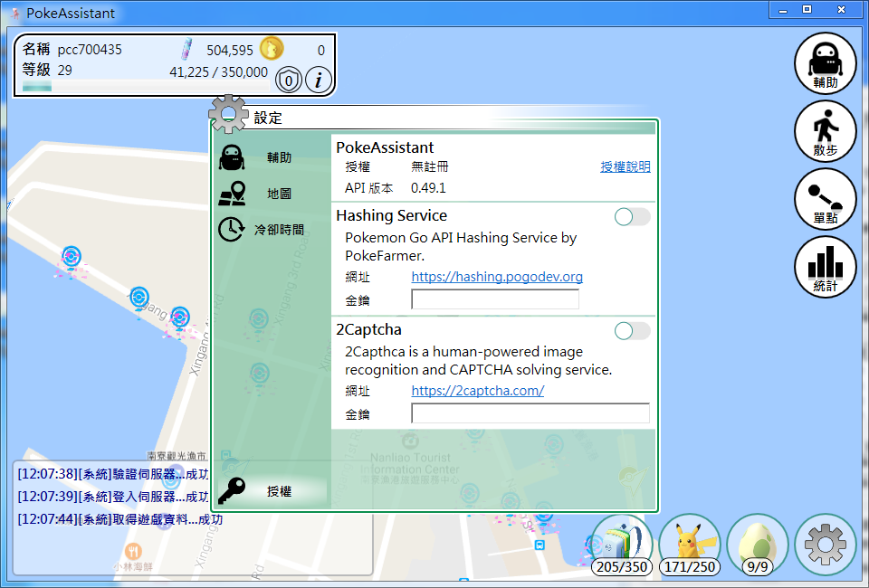This screenshot has width=869, height=588.
Task: Click the 41,225 / 350,000 experience text
Action: (x=218, y=72)
